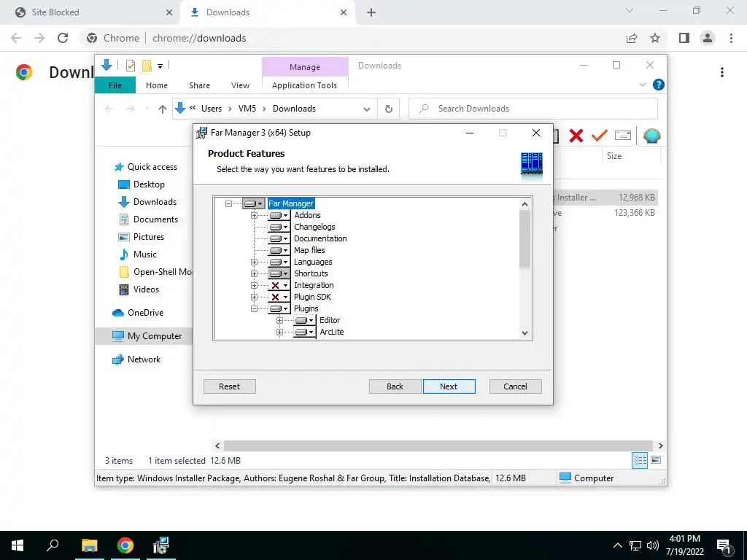Click the red X delete toolbar icon
Image resolution: width=747 pixels, height=560 pixels.
point(576,136)
